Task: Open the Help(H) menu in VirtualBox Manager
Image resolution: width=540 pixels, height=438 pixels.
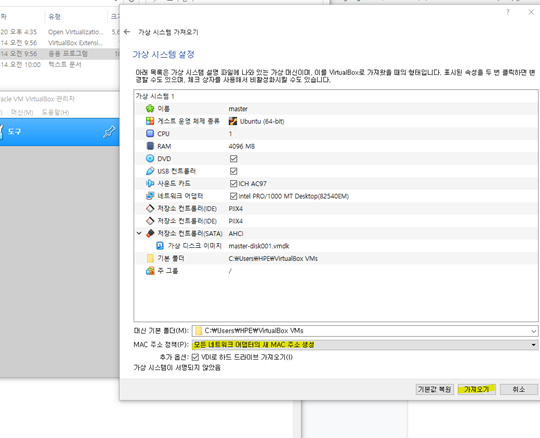Action: tap(55, 112)
